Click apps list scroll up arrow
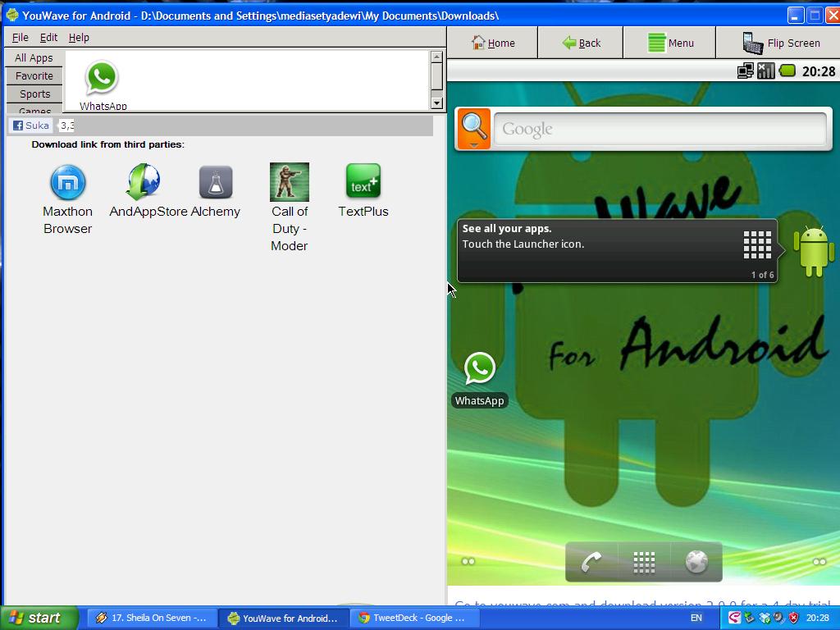The width and height of the screenshot is (840, 630). (436, 57)
